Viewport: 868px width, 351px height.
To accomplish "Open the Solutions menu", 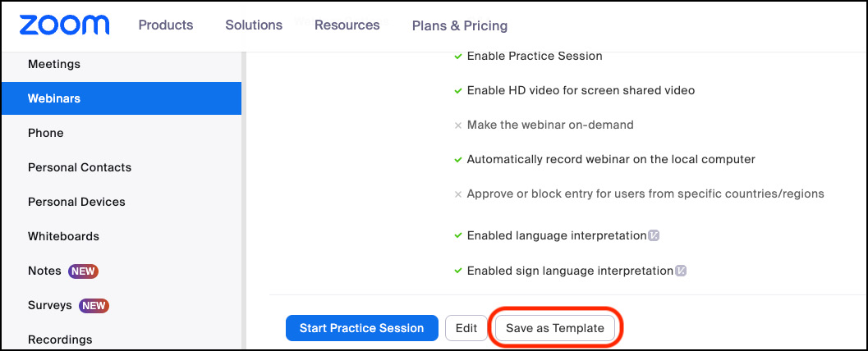I will tap(254, 25).
